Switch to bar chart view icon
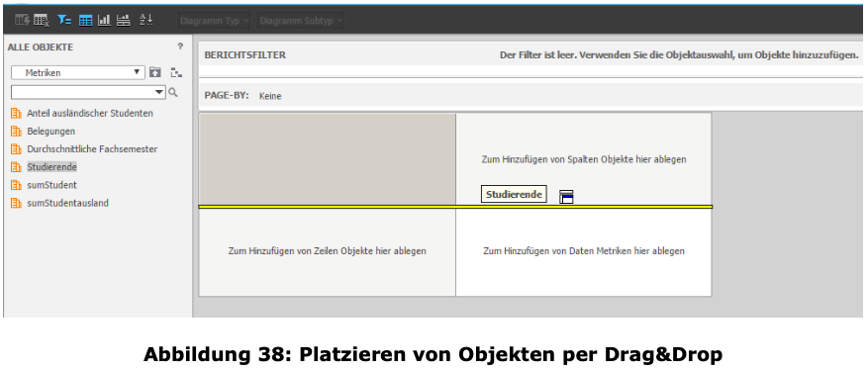 [x=104, y=21]
